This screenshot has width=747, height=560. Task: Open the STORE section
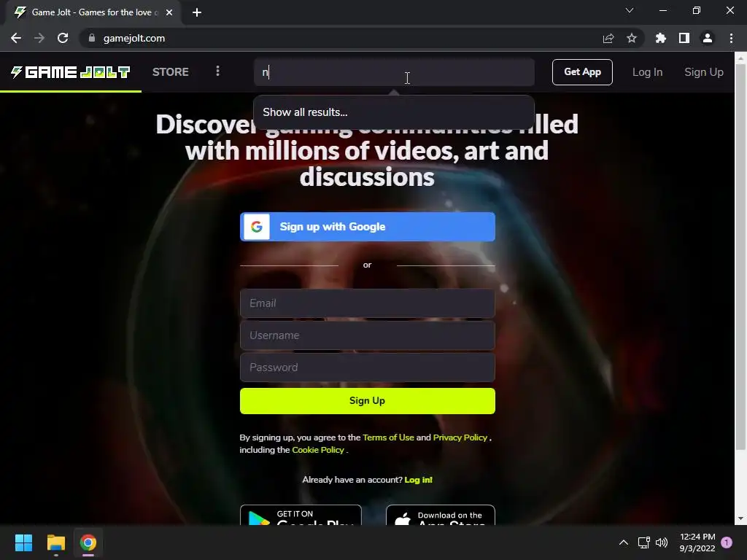(x=171, y=72)
